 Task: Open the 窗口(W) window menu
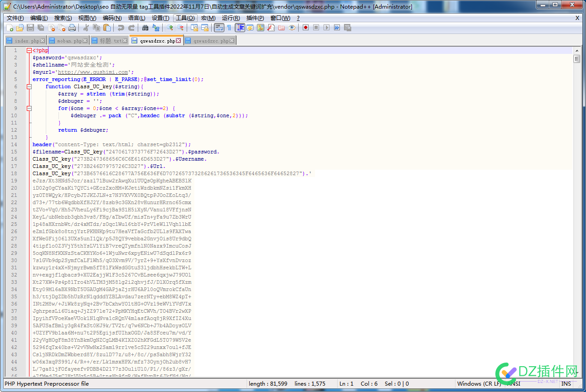coord(280,18)
